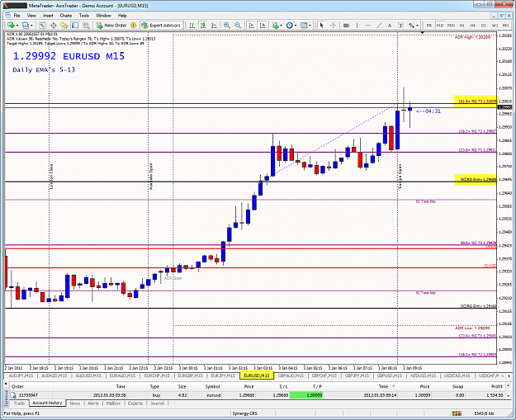Open the templates icon

[304, 26]
